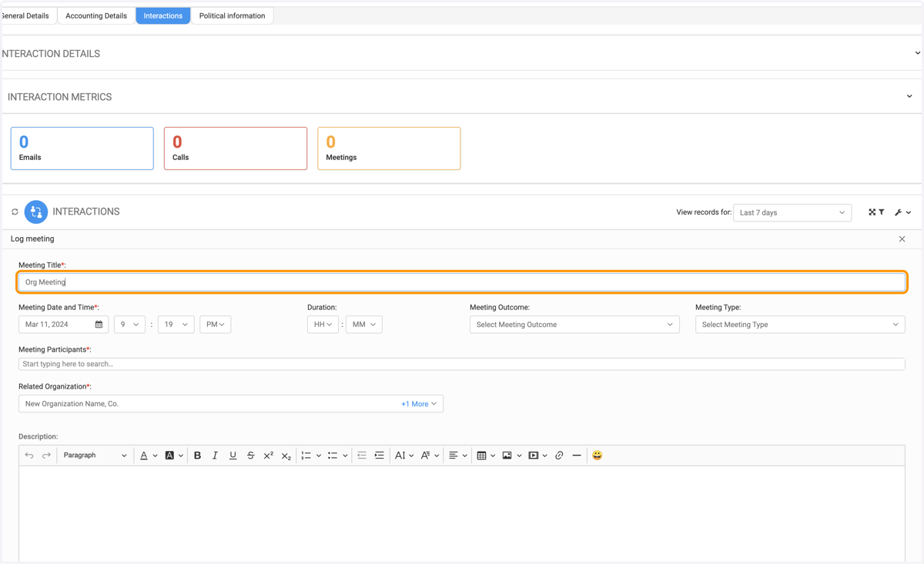Undo the last edit in Description toolbar
This screenshot has height=564, width=924.
tap(29, 456)
